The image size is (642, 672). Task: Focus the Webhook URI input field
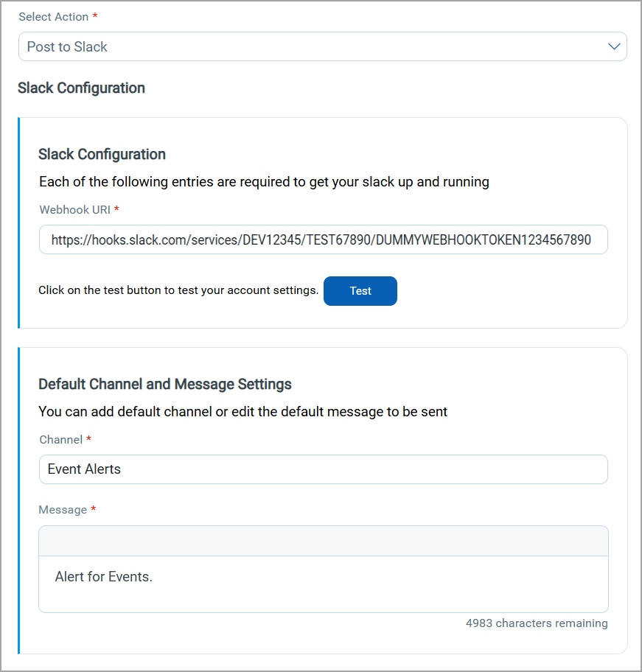(x=323, y=239)
